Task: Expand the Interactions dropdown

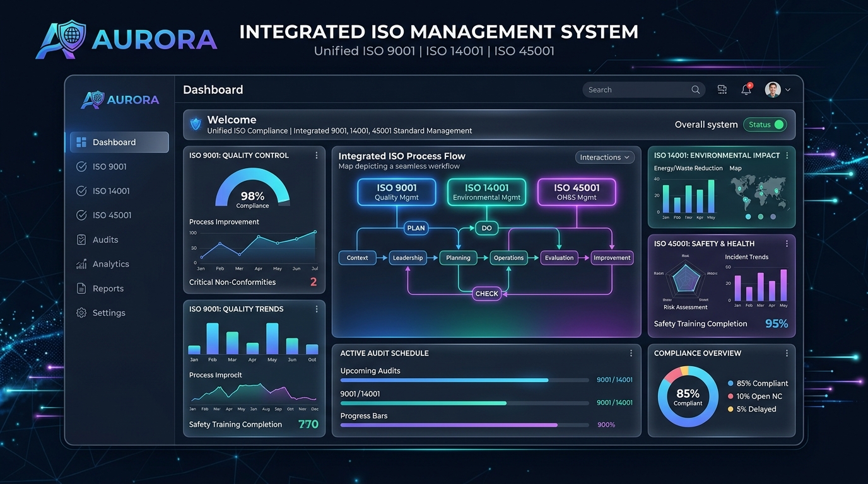Action: coord(605,158)
